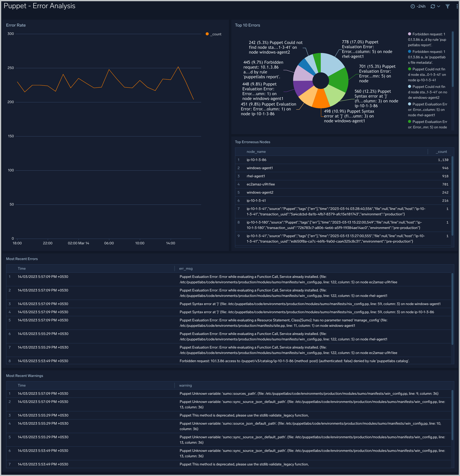This screenshot has width=460, height=476.
Task: Click the Top Erroneous Nodes scrollbar
Action: pos(452,196)
